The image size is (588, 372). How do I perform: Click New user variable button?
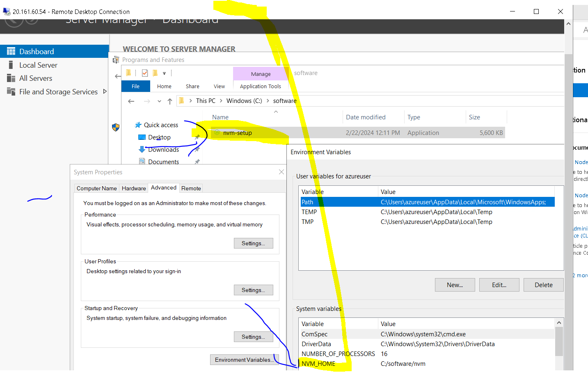tap(455, 285)
